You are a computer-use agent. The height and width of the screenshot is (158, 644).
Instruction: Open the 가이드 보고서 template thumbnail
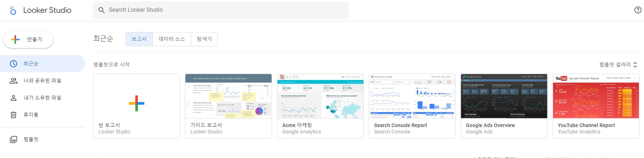click(x=228, y=96)
